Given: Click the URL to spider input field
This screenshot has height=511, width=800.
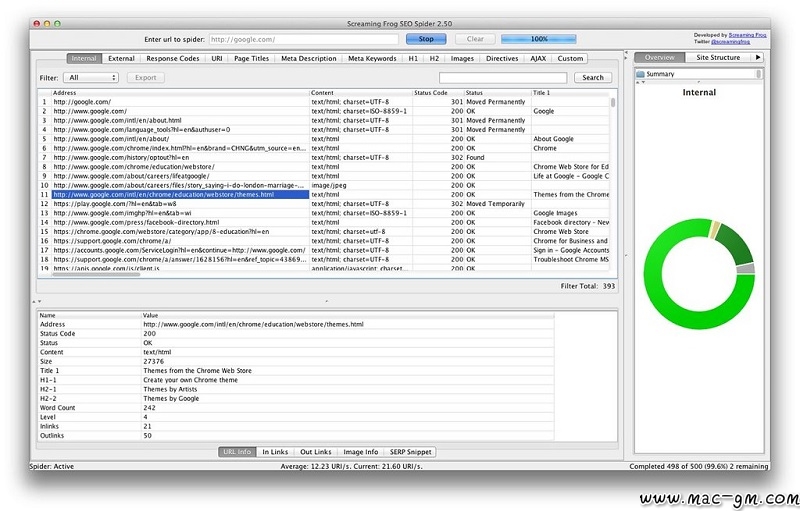Looking at the screenshot, I should [x=303, y=39].
